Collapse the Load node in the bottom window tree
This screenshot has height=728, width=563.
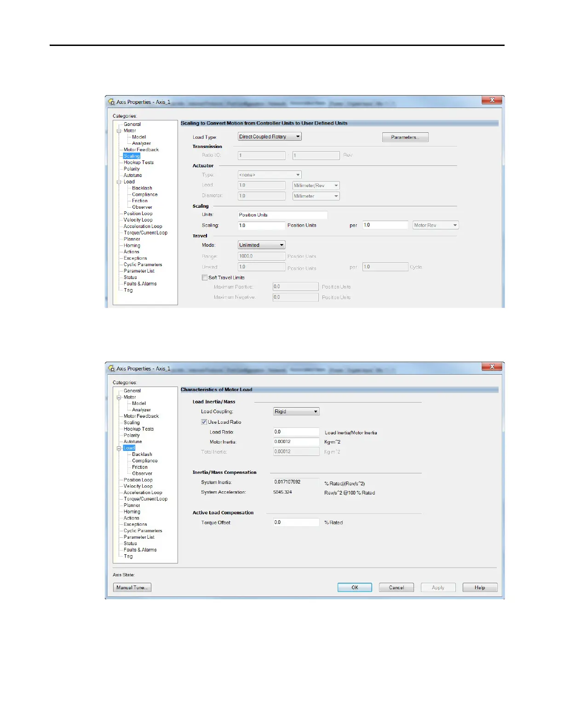[119, 448]
